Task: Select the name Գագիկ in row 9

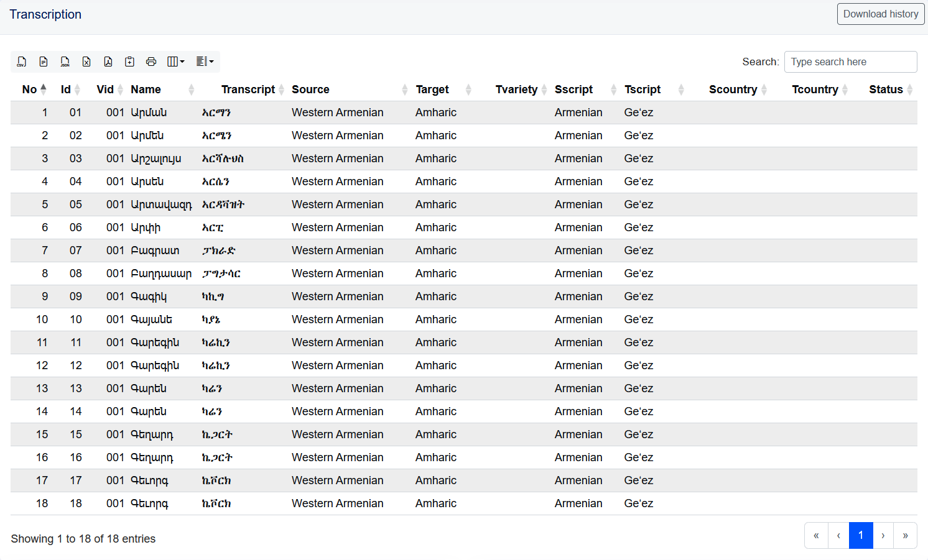Action: (149, 296)
